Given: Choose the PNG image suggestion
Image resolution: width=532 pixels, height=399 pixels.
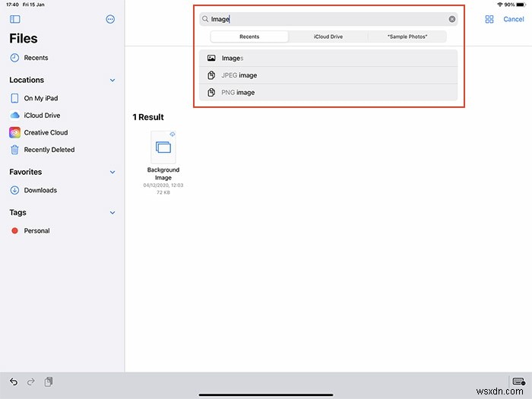Looking at the screenshot, I should pyautogui.click(x=328, y=92).
